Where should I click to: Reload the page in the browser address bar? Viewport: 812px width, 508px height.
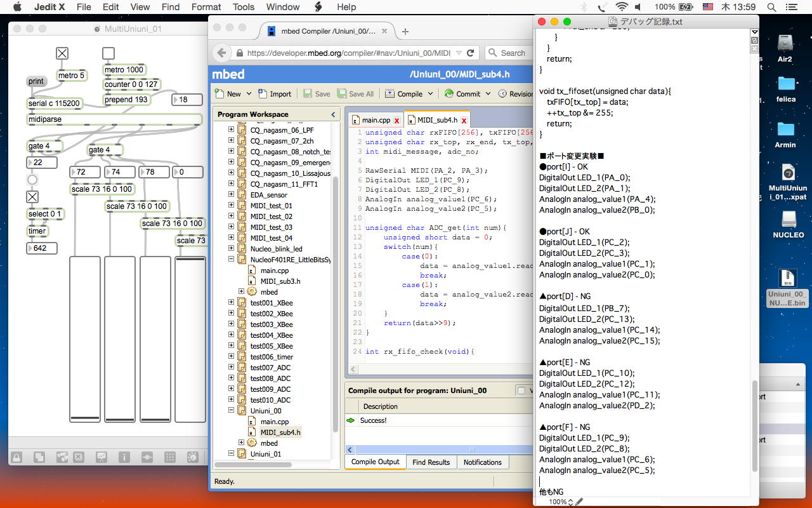pyautogui.click(x=471, y=53)
